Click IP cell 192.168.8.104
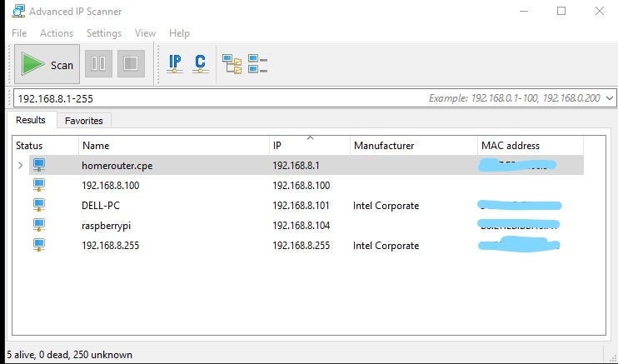Image resolution: width=618 pixels, height=364 pixels. [302, 226]
